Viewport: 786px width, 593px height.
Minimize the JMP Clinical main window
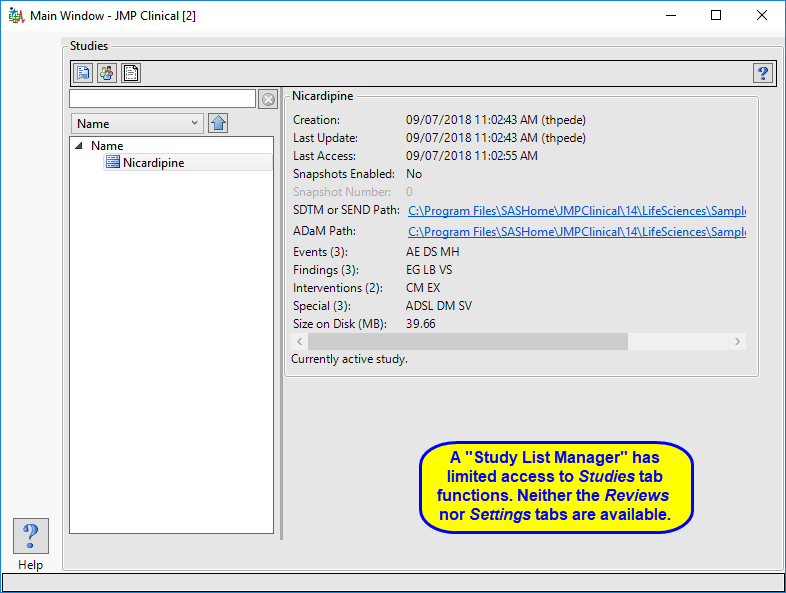(x=671, y=16)
